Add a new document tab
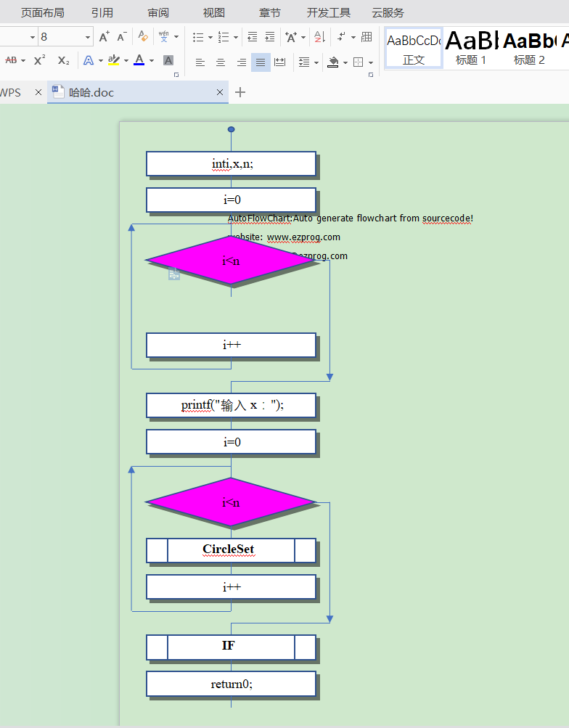 pyautogui.click(x=240, y=92)
